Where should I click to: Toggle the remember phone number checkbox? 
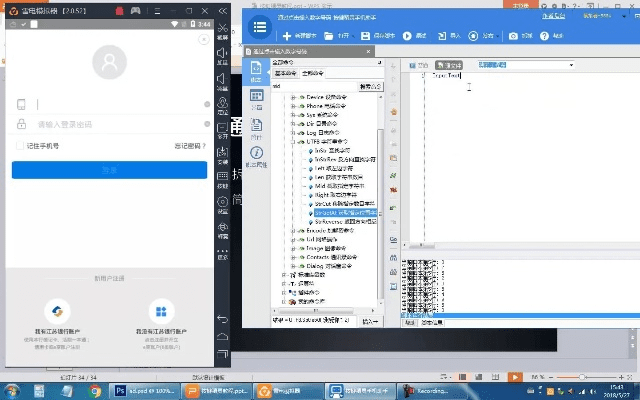click(x=20, y=146)
